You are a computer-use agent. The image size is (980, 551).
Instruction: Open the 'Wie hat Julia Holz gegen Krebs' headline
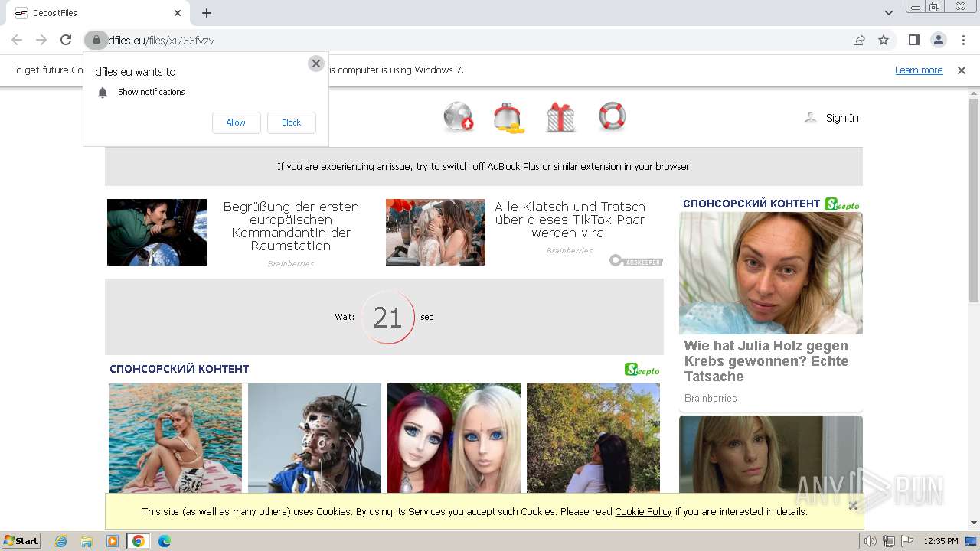tap(766, 361)
